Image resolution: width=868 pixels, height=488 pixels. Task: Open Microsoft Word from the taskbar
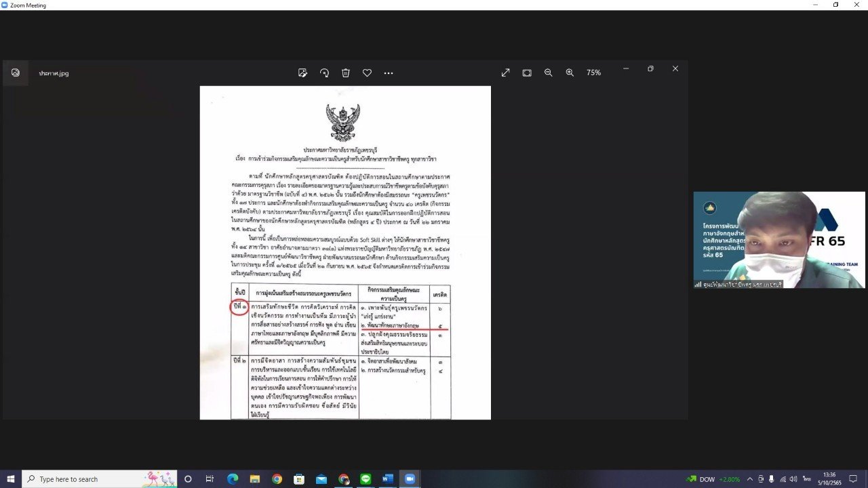[388, 479]
